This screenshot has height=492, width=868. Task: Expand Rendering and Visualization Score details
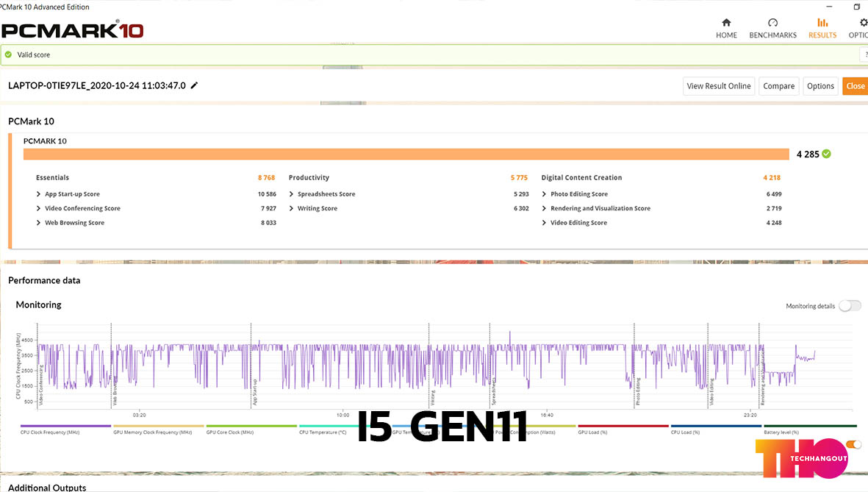[544, 208]
